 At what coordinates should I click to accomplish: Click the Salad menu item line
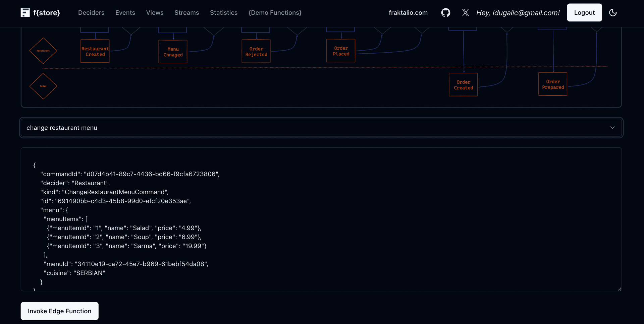pos(124,228)
